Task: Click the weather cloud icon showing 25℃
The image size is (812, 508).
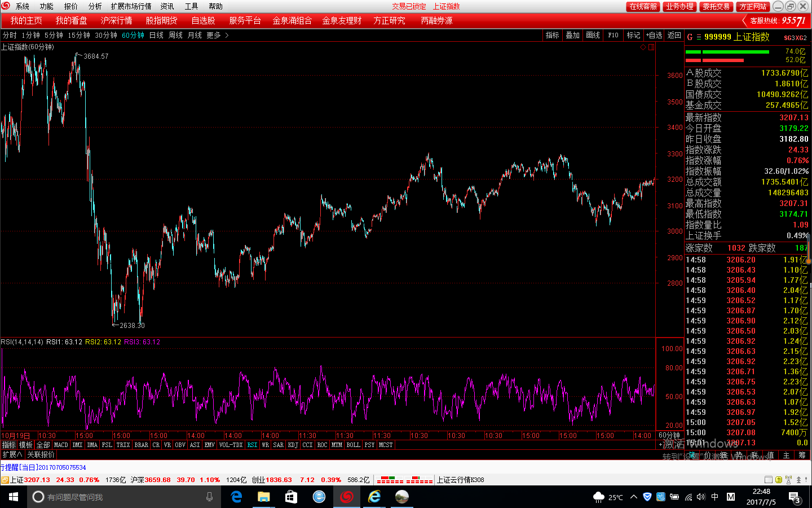Action: (x=599, y=497)
